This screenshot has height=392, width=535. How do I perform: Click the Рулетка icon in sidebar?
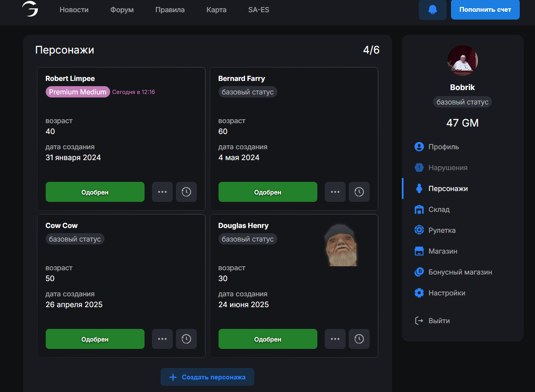click(419, 230)
